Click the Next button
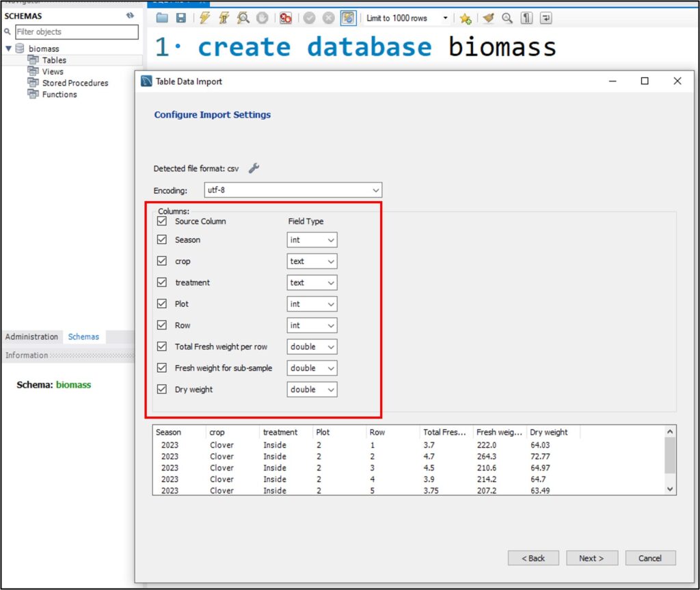Image resolution: width=700 pixels, height=590 pixels. pos(591,558)
